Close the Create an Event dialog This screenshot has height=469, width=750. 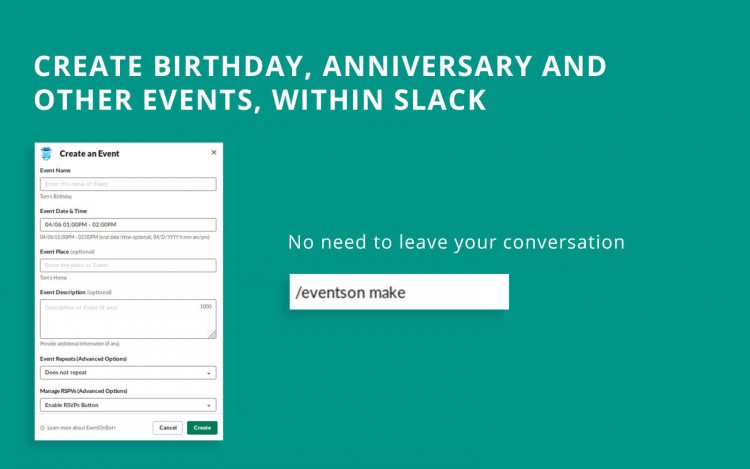click(x=213, y=152)
